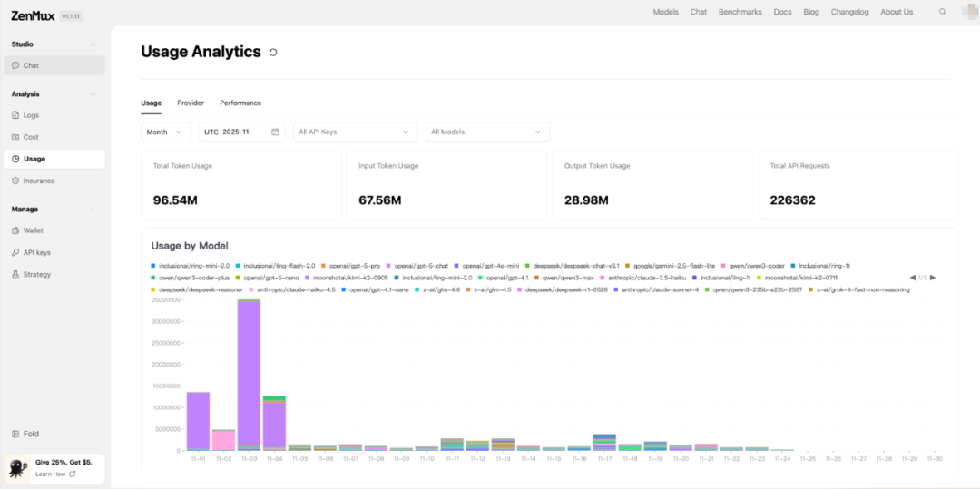Click the Input Token Usage value 67.56M
Image resolution: width=980 pixels, height=489 pixels.
380,200
